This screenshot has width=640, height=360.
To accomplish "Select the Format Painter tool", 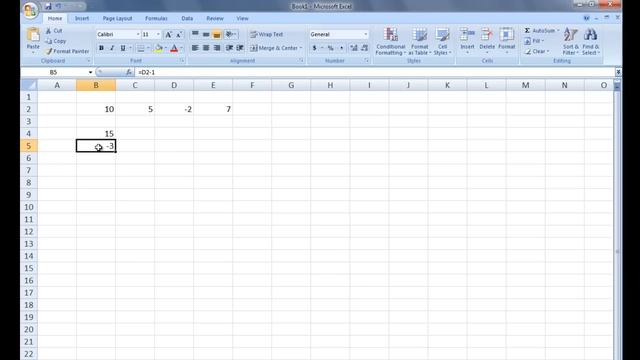I will [x=67, y=51].
